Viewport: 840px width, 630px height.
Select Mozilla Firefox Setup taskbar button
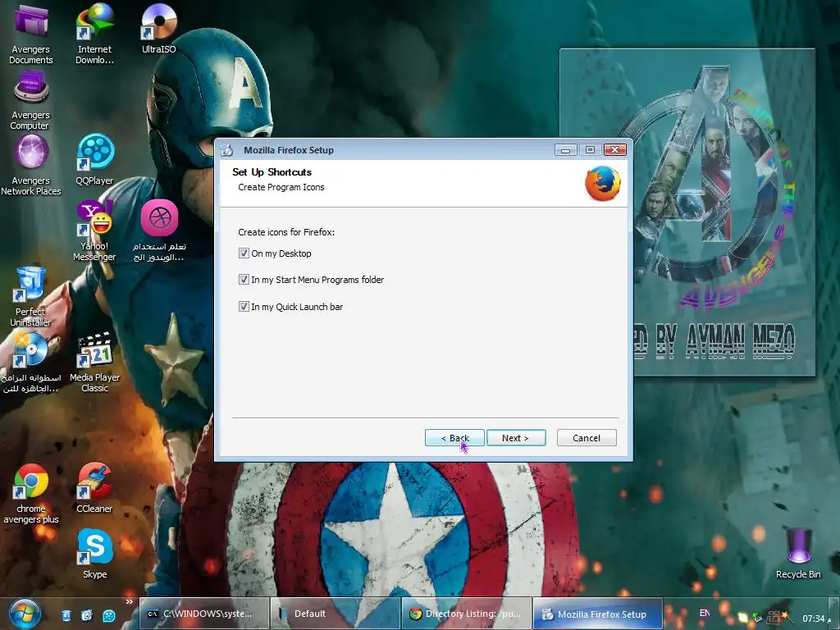tap(598, 614)
